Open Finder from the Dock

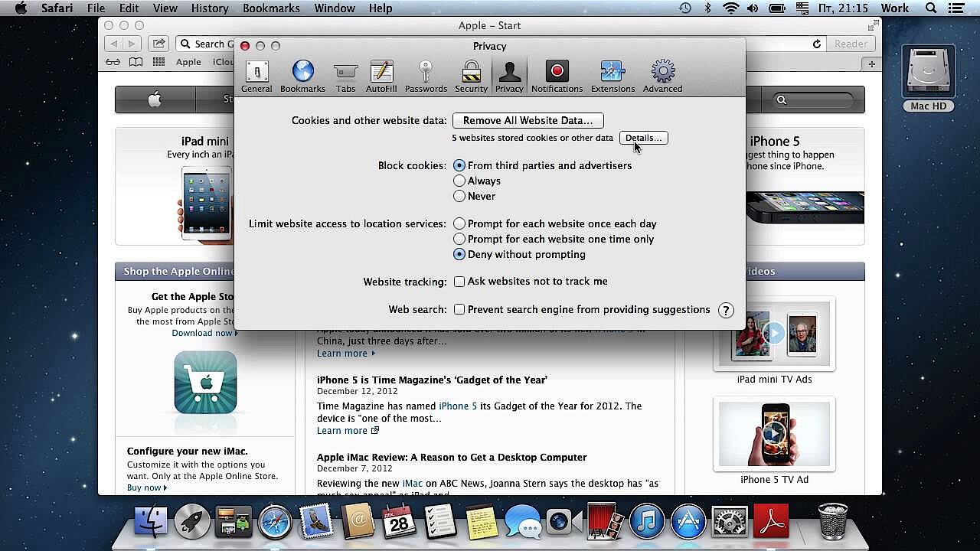pyautogui.click(x=152, y=522)
